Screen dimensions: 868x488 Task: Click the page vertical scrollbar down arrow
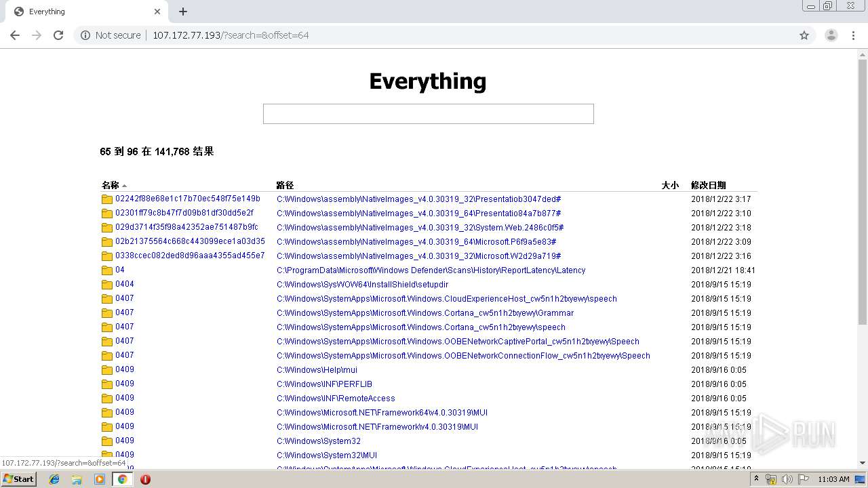[x=863, y=463]
